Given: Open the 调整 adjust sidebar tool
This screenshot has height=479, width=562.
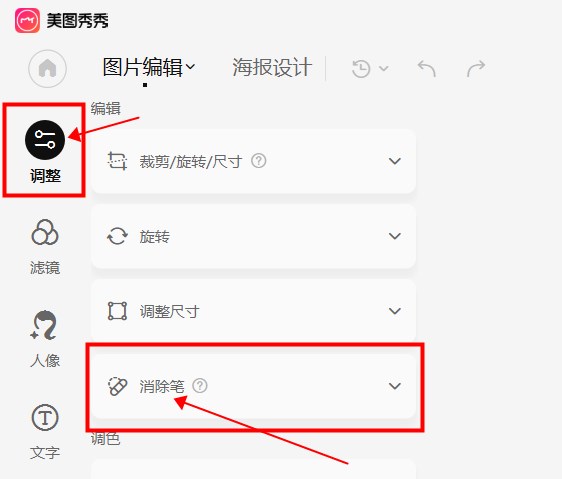Looking at the screenshot, I should (45, 152).
